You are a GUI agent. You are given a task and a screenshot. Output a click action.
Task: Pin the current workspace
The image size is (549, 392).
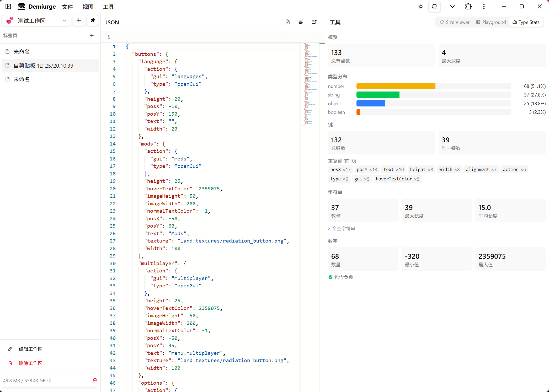click(x=93, y=20)
